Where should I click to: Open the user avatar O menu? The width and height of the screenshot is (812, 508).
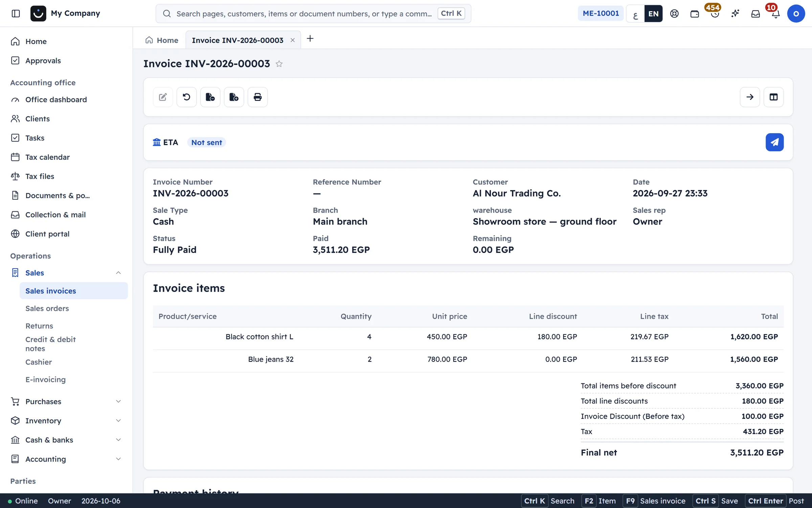(x=796, y=14)
